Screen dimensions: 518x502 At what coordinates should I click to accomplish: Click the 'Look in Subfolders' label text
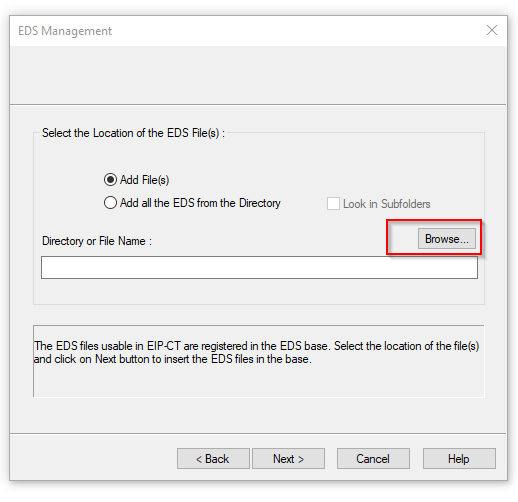pyautogui.click(x=387, y=204)
